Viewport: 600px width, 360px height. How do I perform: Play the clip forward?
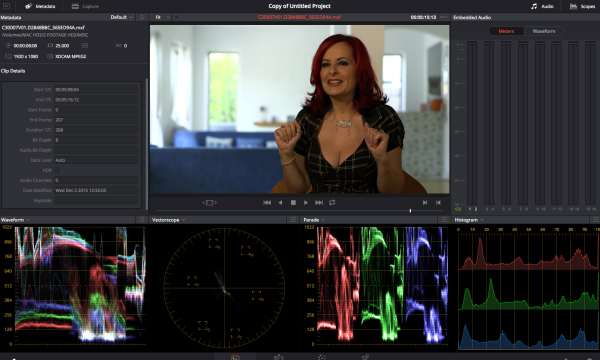tap(306, 202)
